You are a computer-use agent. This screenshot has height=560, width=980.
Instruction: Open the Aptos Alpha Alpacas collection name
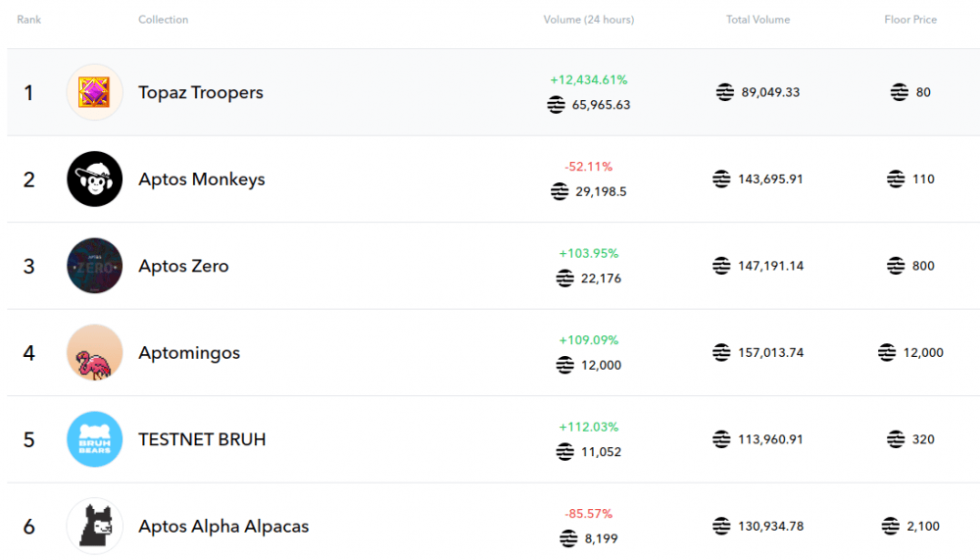[223, 527]
